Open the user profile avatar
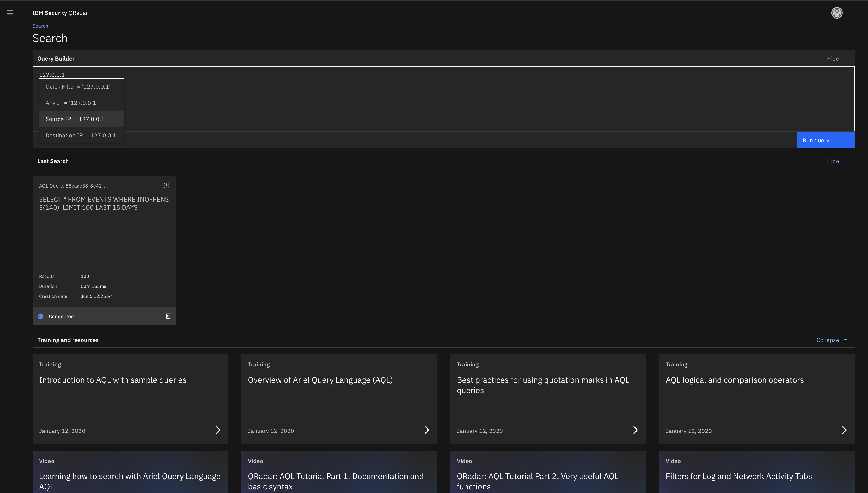The height and width of the screenshot is (493, 868). 837,13
